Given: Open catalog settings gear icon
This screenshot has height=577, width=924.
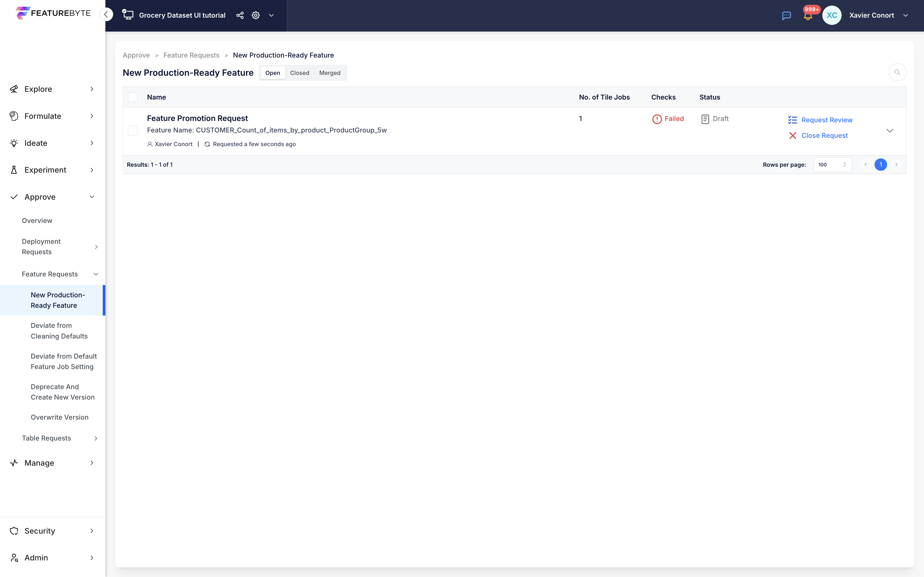Looking at the screenshot, I should click(x=255, y=15).
